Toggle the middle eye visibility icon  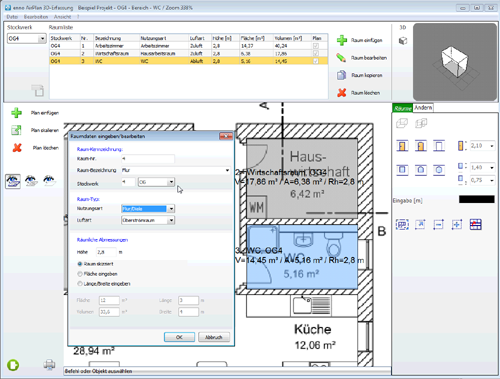pyautogui.click(x=31, y=181)
